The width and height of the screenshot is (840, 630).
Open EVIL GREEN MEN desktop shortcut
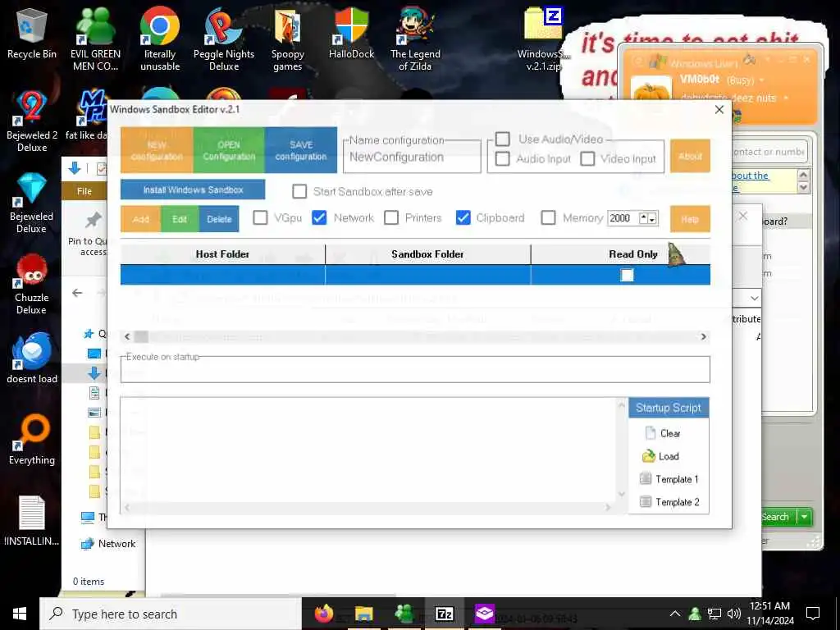click(95, 39)
